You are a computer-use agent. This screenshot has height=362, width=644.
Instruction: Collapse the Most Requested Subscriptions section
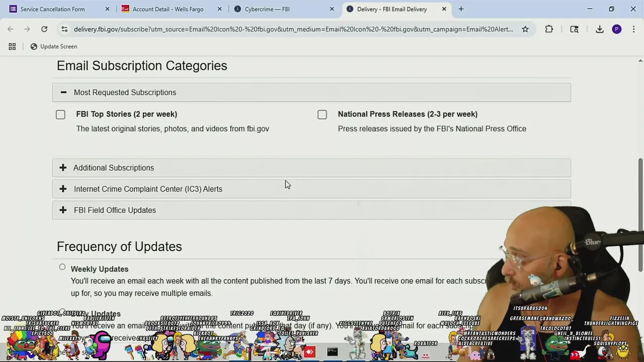point(311,93)
